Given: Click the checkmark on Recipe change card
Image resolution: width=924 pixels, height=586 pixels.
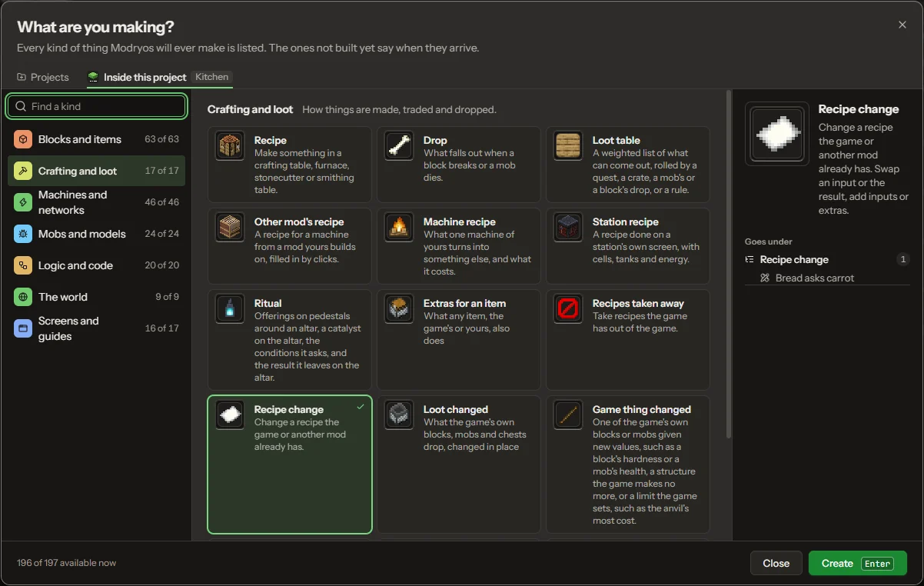Looking at the screenshot, I should click(x=361, y=407).
